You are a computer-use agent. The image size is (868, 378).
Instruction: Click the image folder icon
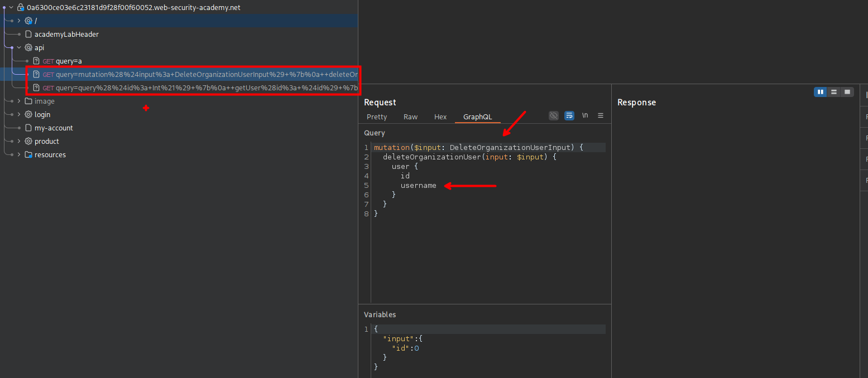pyautogui.click(x=28, y=101)
